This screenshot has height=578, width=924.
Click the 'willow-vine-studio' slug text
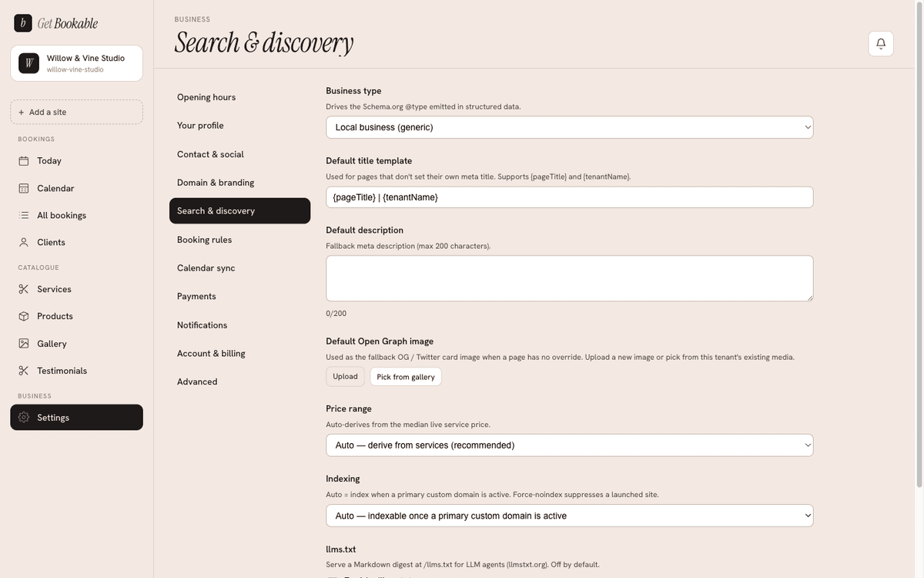tap(75, 69)
